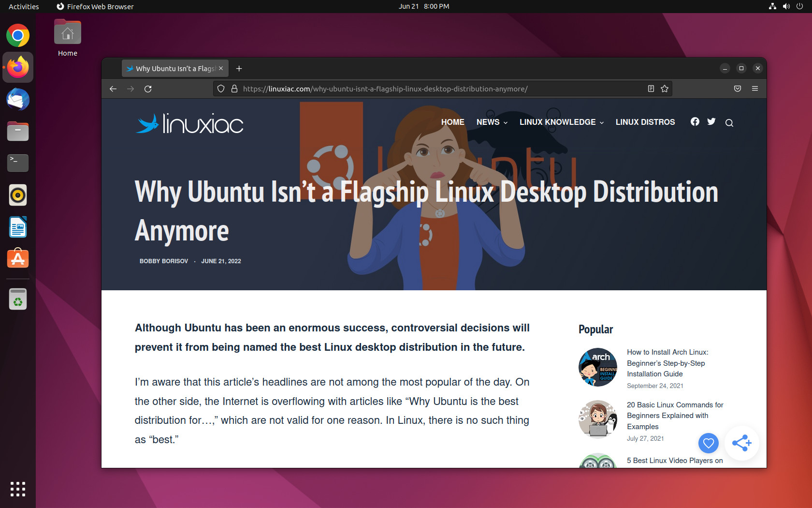
Task: Open the linuxiac Twitter icon
Action: pyautogui.click(x=711, y=122)
